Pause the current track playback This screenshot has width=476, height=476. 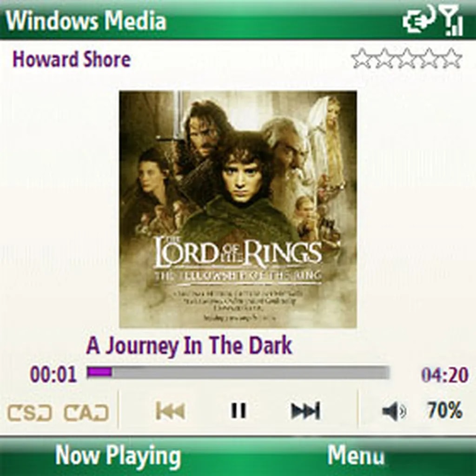(238, 410)
